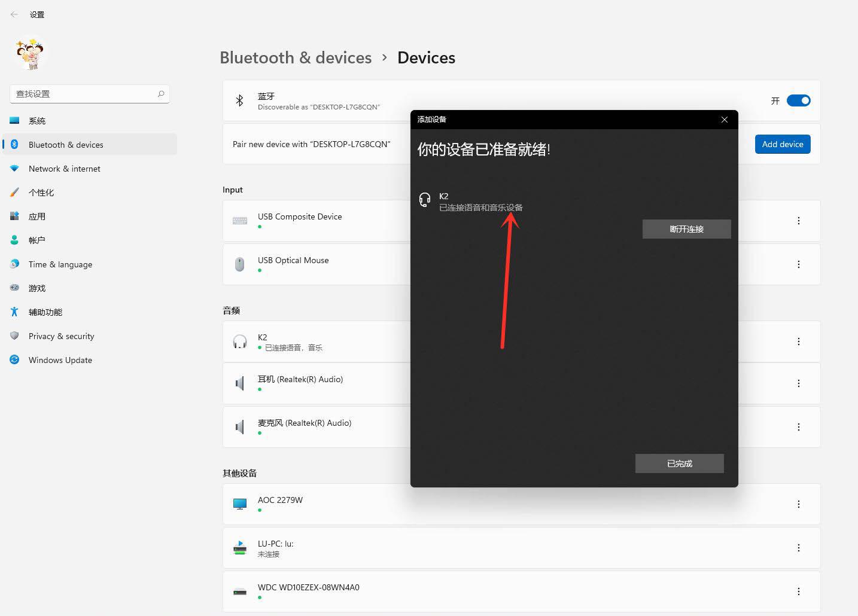This screenshot has height=616, width=858.
Task: Select the WDC WD10EZEX-08WN4A0 row
Action: click(x=521, y=591)
